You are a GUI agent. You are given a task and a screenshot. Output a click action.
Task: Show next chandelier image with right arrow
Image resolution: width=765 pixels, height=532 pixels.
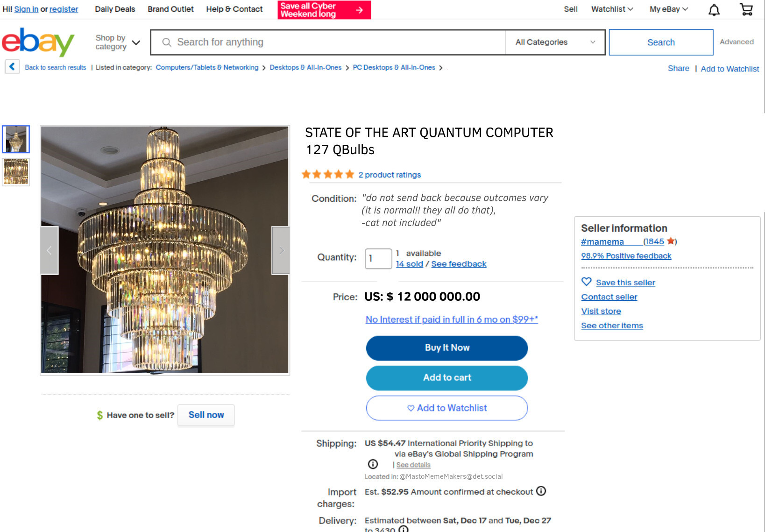[x=281, y=250]
